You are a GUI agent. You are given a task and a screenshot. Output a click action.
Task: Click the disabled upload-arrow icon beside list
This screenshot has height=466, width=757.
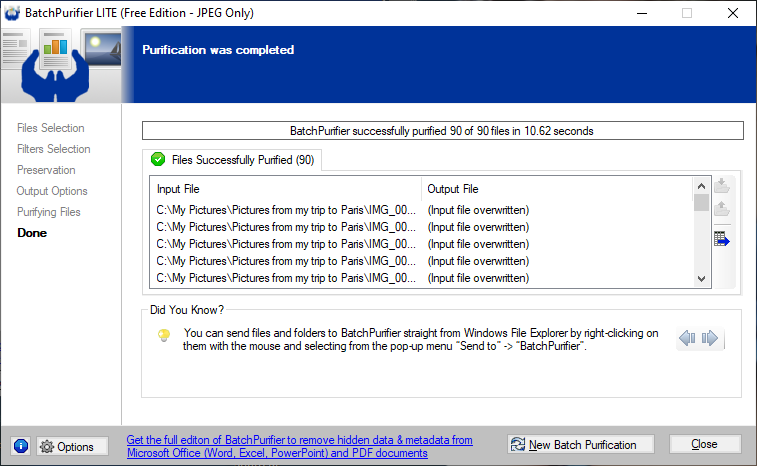(x=722, y=209)
